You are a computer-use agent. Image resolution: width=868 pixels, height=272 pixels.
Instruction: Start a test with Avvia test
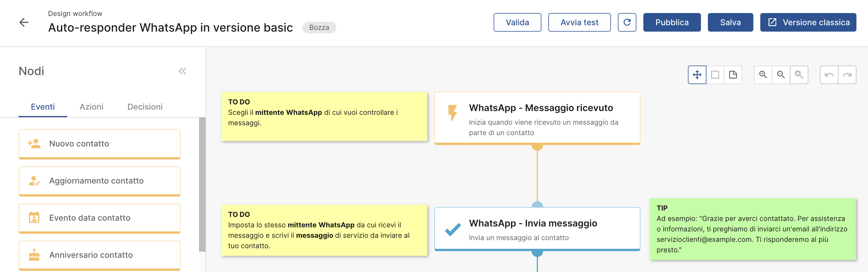click(x=579, y=22)
